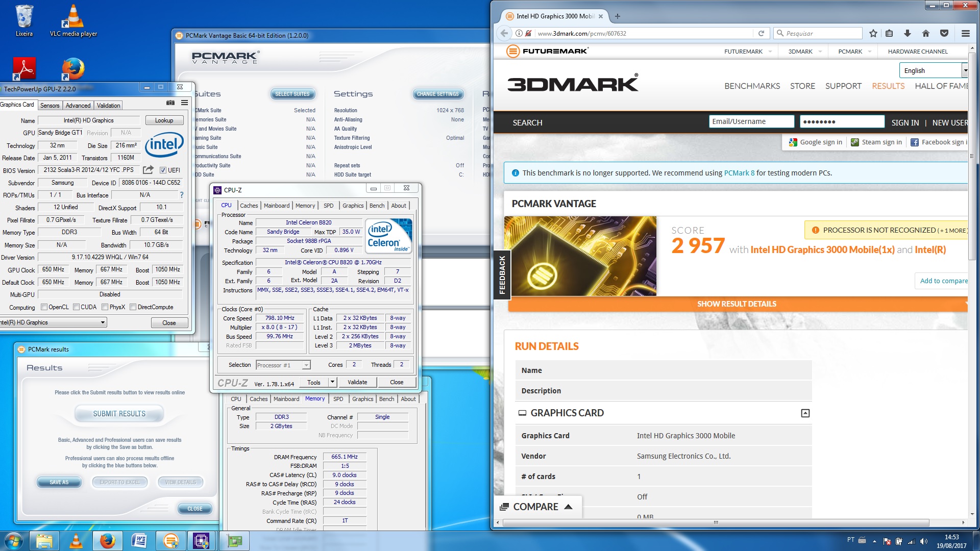980x551 pixels.
Task: Click Bus Interface question mark help
Action: coord(181,195)
